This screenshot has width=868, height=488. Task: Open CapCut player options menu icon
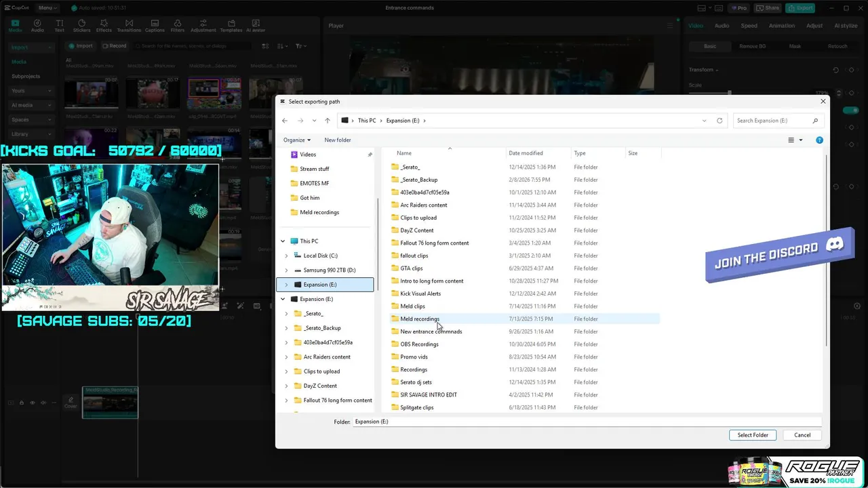(x=671, y=26)
